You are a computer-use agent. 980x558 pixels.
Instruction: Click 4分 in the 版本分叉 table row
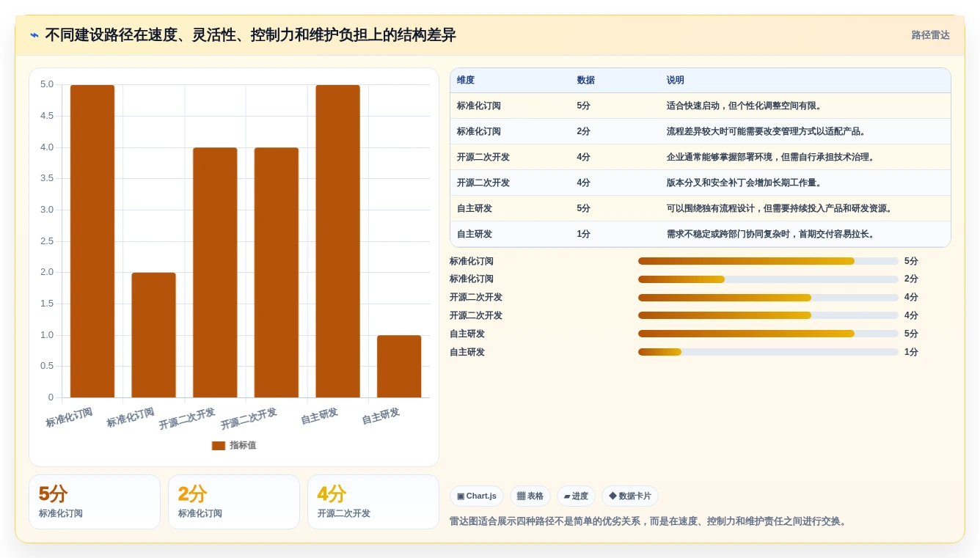[x=584, y=183]
